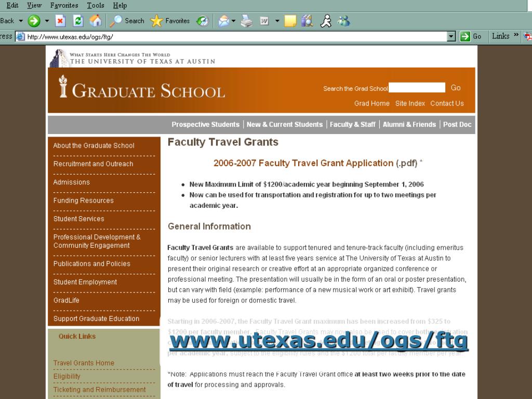532x399 pixels.
Task: Open the View menu
Action: click(x=34, y=5)
